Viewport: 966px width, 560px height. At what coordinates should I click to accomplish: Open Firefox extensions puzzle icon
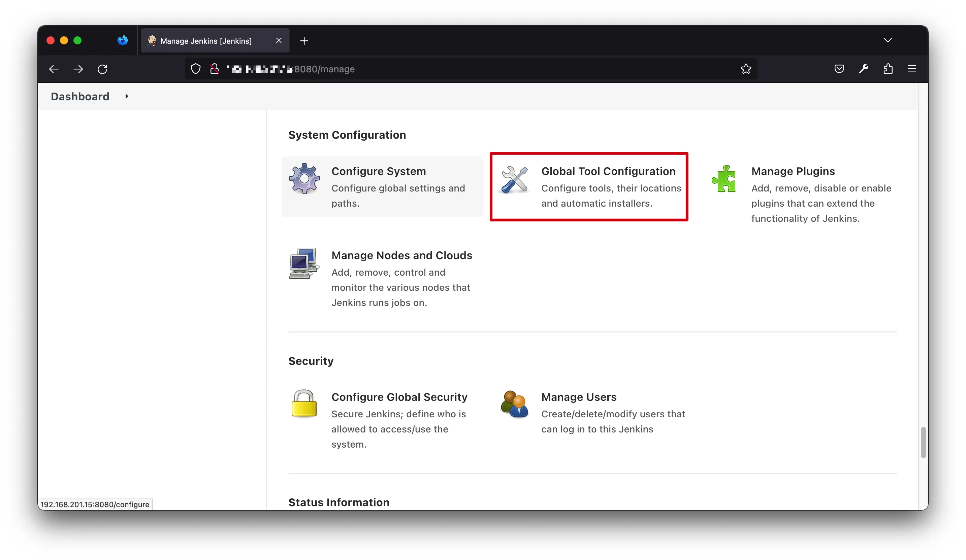pos(888,69)
